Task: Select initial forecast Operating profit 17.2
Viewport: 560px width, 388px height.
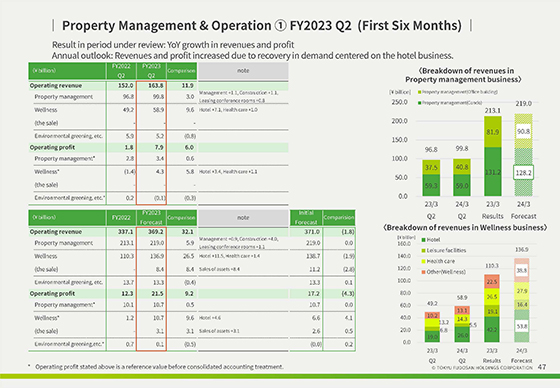Action: pos(314,294)
